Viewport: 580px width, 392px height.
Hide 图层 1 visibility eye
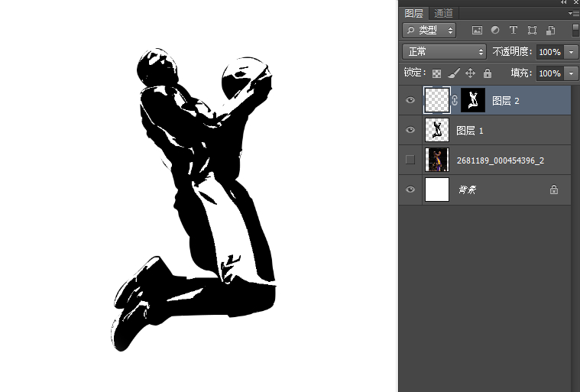(x=410, y=130)
